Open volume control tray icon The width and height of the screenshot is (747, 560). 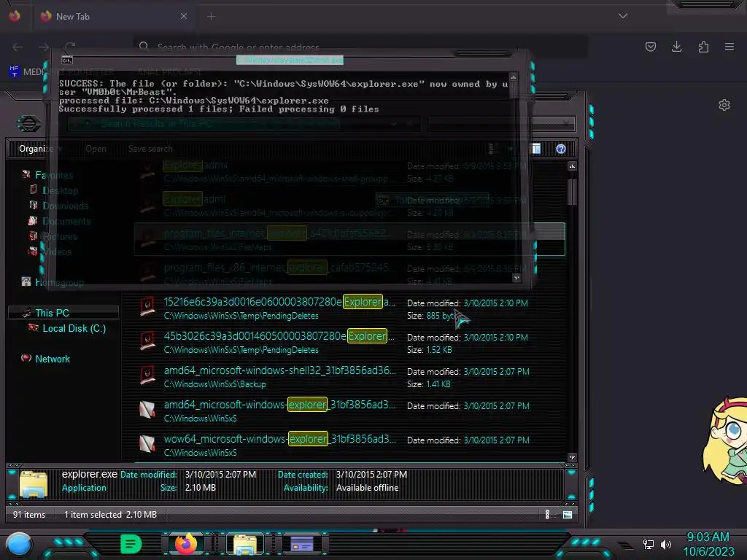click(x=666, y=544)
